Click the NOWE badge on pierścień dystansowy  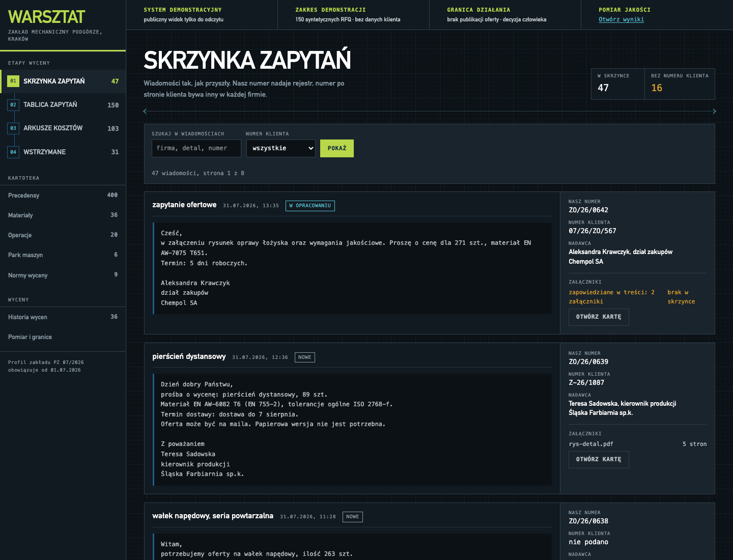[x=305, y=357]
